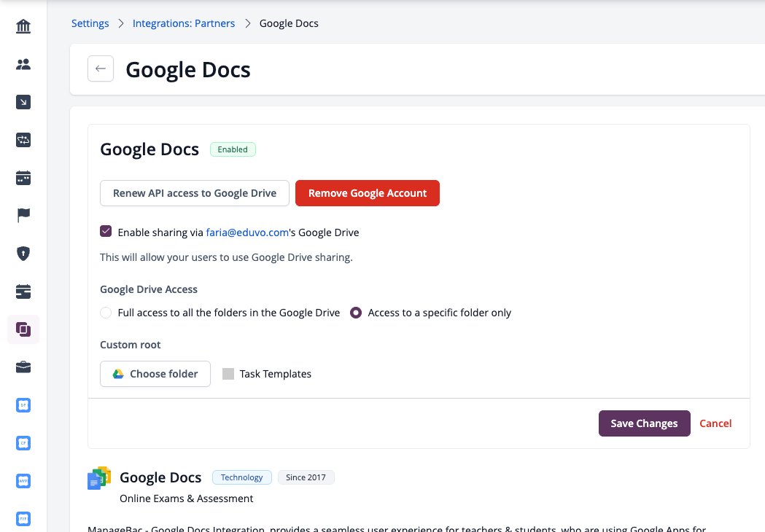Click the sync arrows sidebar icon
The width and height of the screenshot is (765, 532).
click(x=23, y=140)
